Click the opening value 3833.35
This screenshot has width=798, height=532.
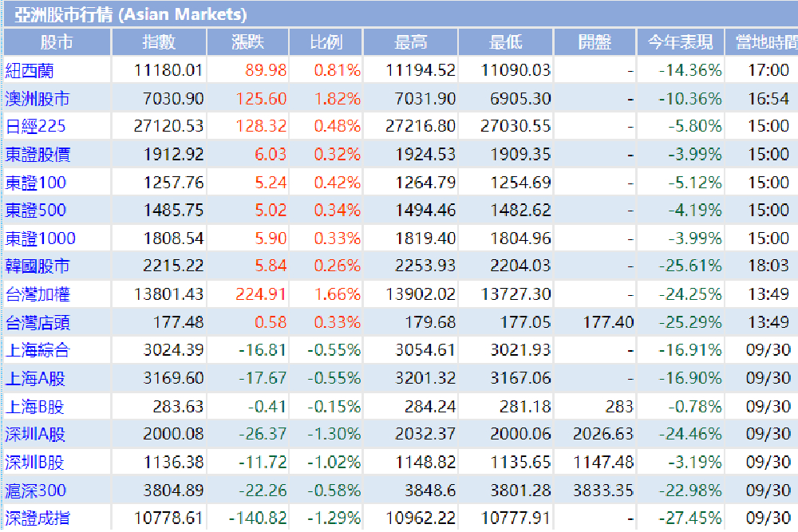(x=603, y=491)
